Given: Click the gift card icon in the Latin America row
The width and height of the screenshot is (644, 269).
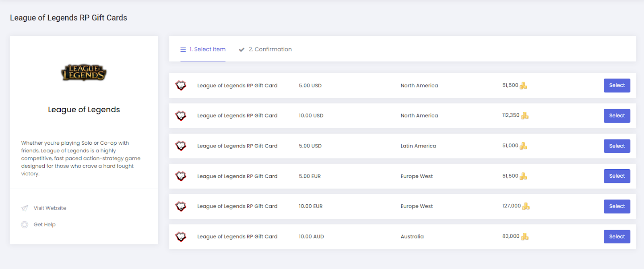Looking at the screenshot, I should point(181,146).
